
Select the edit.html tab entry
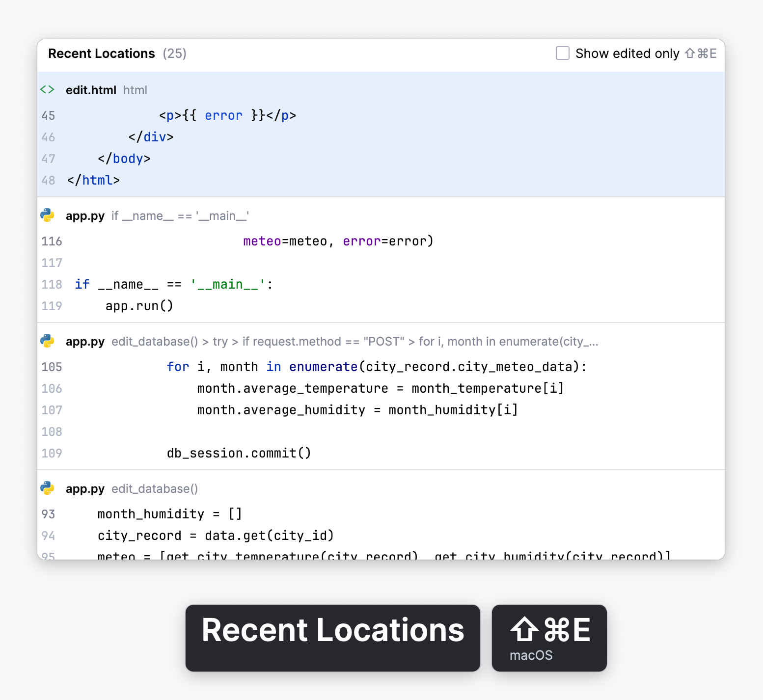click(91, 90)
